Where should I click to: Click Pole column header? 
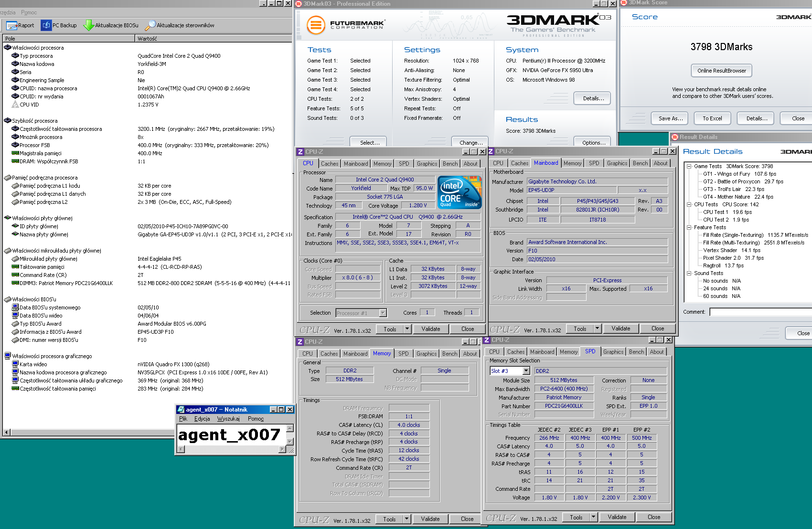[69, 39]
